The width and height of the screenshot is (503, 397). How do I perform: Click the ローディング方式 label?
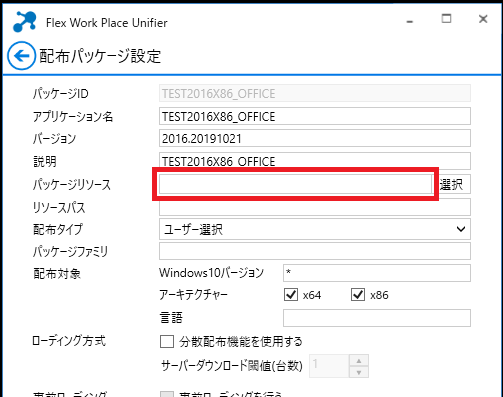coord(69,341)
